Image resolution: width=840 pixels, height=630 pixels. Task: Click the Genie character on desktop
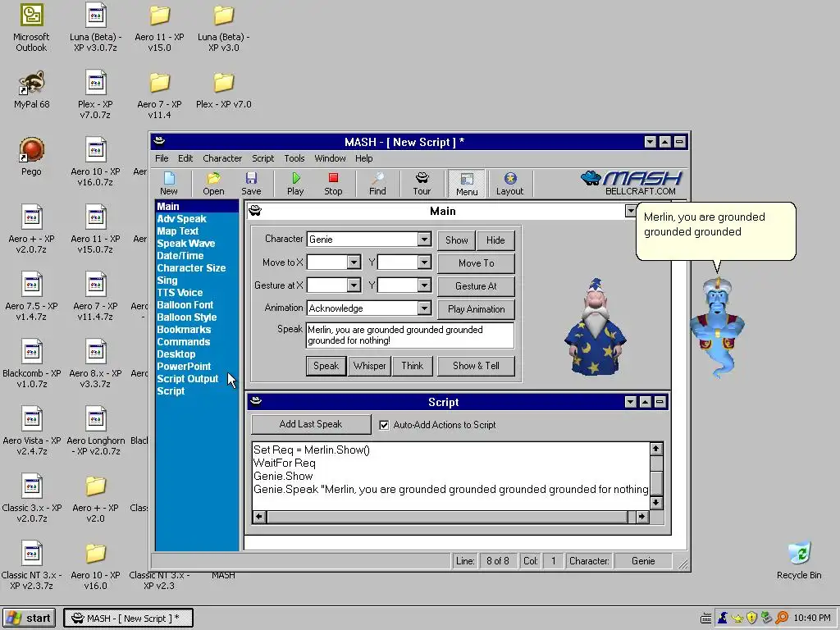[x=717, y=328]
